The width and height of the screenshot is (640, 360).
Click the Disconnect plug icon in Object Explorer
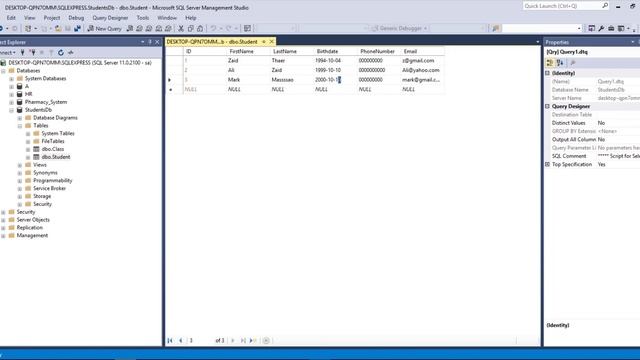pos(32,53)
